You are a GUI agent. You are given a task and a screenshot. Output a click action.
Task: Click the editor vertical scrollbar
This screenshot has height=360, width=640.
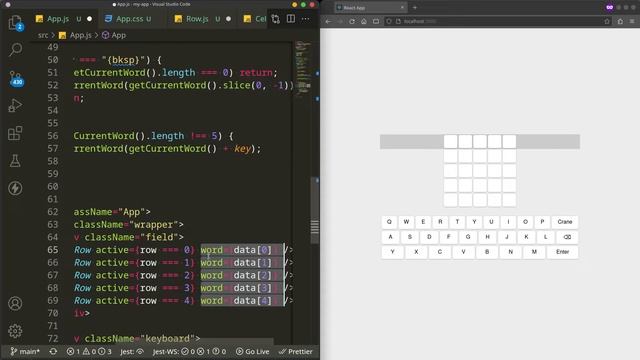(315, 210)
